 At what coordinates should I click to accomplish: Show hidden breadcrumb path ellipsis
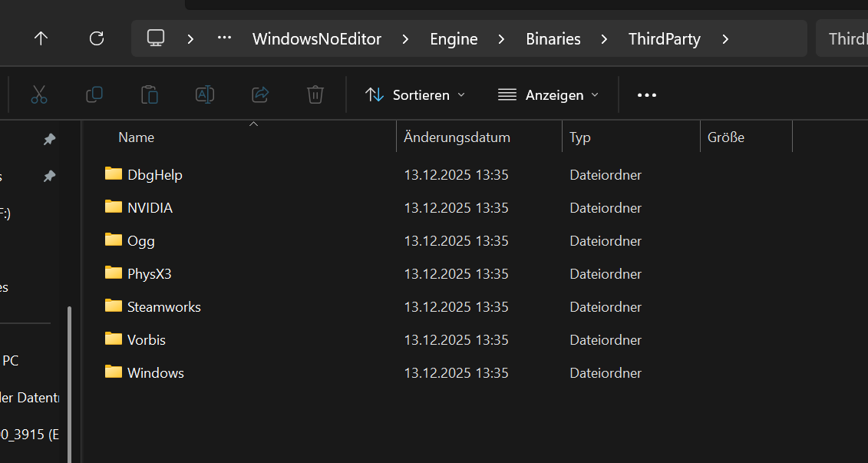(224, 38)
